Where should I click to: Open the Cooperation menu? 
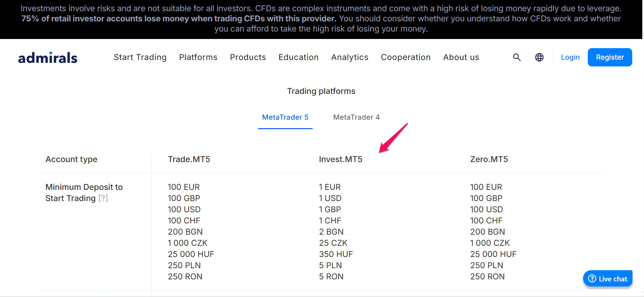[406, 57]
